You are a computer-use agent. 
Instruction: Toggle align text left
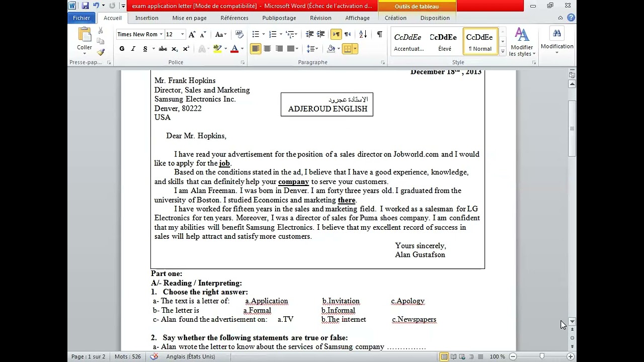256,49
